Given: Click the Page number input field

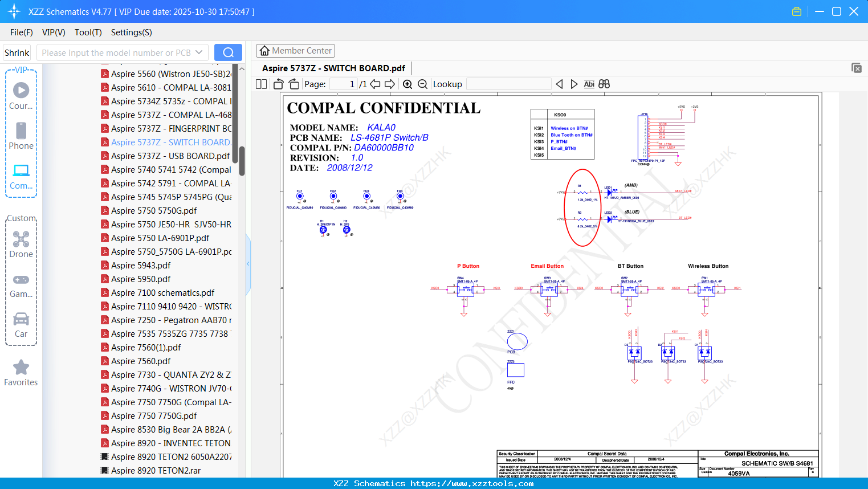Looking at the screenshot, I should tap(344, 84).
